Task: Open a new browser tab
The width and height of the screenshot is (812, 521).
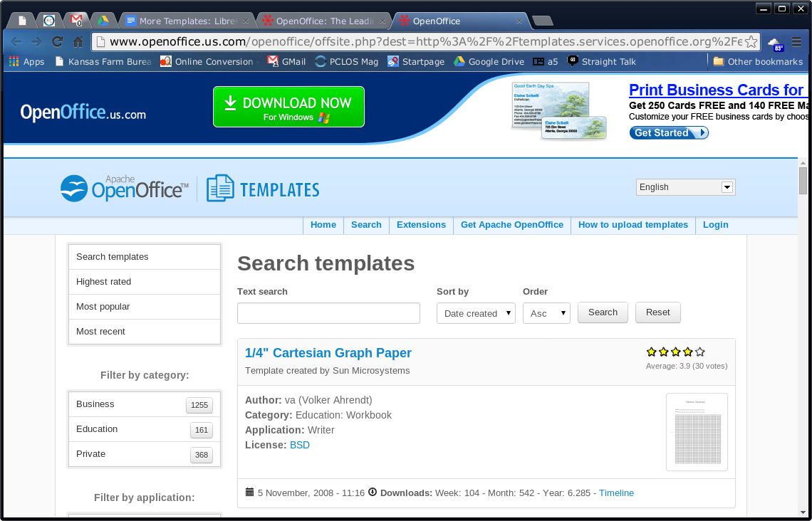Action: point(542,21)
